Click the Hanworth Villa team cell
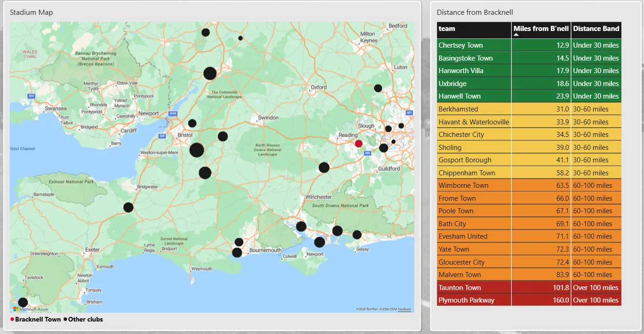Viewport: 644px width, 334px height. (474, 71)
